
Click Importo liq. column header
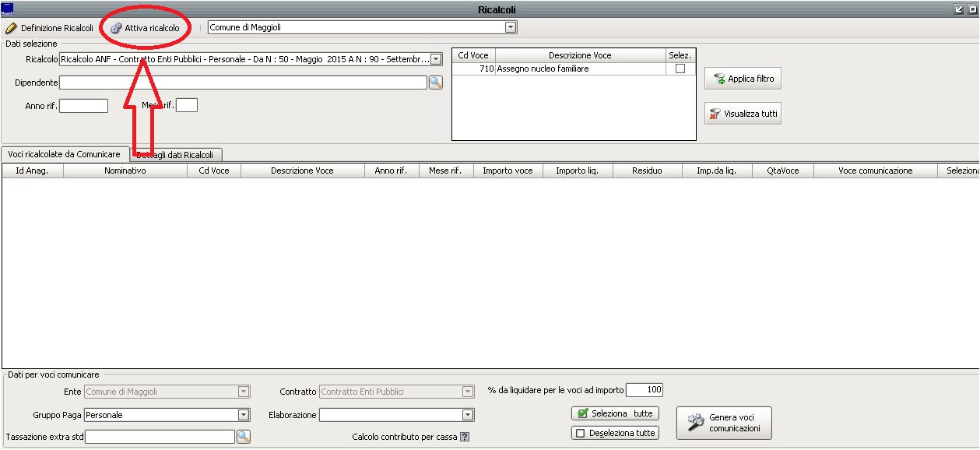coord(578,171)
